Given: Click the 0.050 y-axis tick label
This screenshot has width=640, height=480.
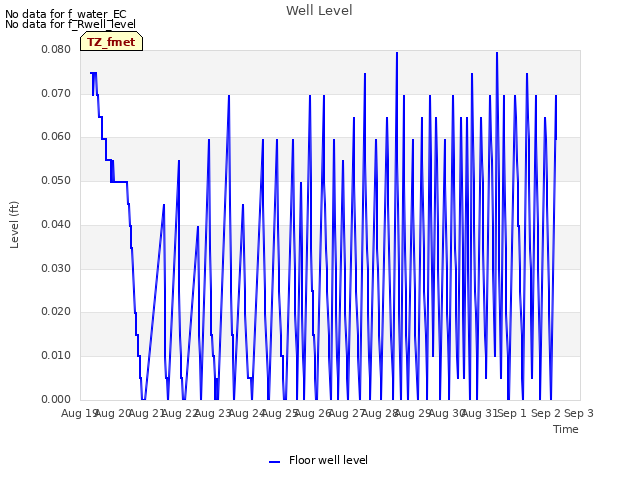Looking at the screenshot, I should [x=56, y=180].
